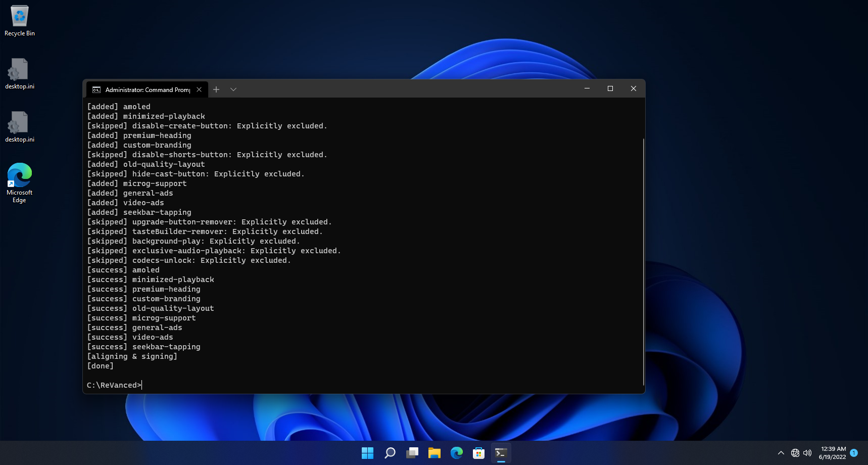This screenshot has height=465, width=868.
Task: Click '[added] video-ads' line
Action: [126, 203]
